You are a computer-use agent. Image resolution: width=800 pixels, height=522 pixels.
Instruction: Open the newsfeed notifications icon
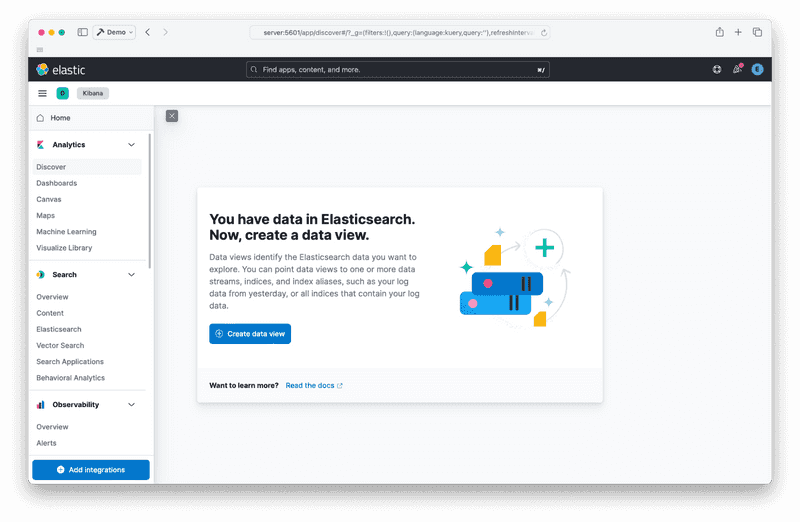[x=737, y=70]
